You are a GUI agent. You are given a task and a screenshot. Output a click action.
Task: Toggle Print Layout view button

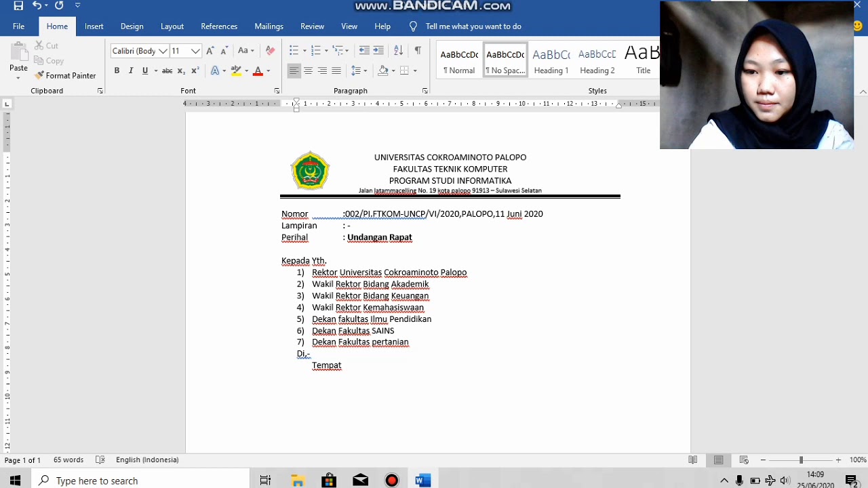[718, 460]
